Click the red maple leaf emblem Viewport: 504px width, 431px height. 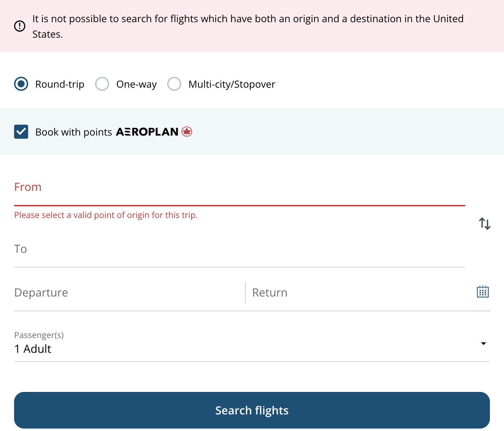(x=187, y=132)
